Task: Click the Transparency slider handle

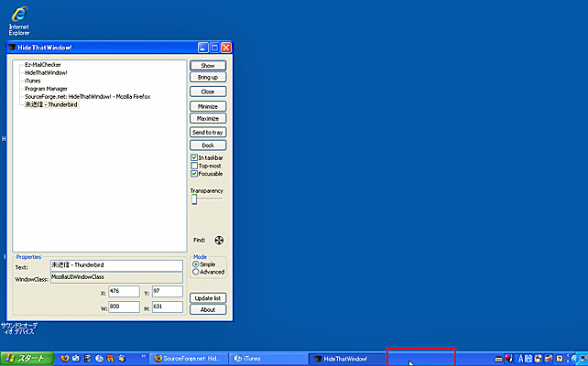Action: (x=194, y=199)
